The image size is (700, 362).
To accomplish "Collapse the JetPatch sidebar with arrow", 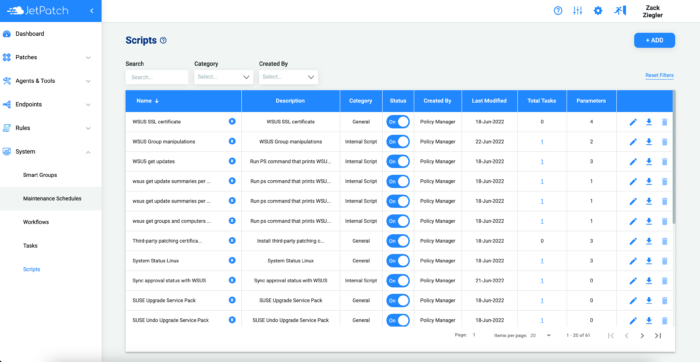I will click(92, 11).
